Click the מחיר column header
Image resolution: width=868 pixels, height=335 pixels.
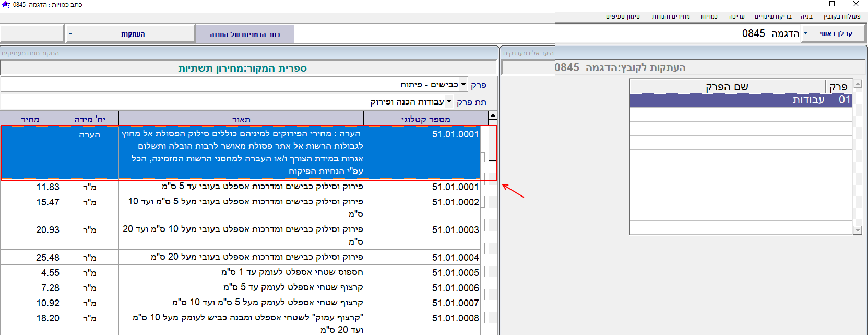pos(30,119)
